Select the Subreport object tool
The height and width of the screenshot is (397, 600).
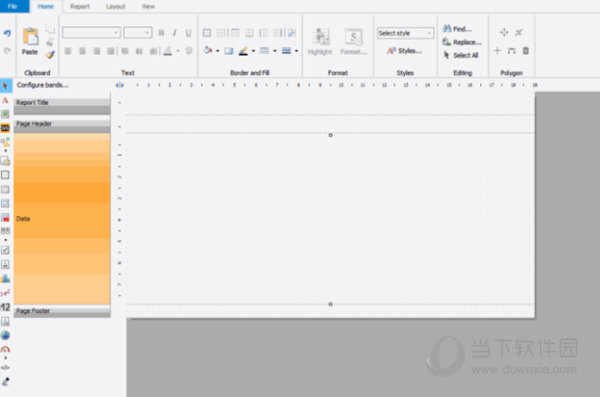(5, 161)
